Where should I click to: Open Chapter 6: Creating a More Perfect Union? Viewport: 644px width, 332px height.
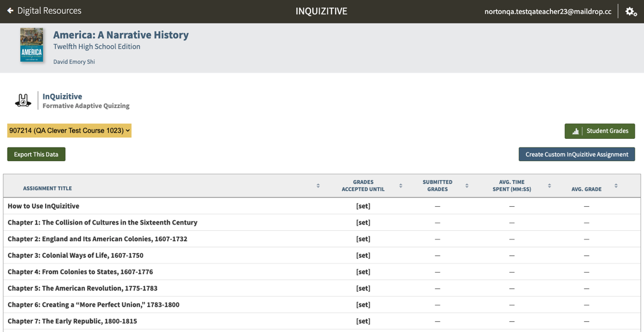click(x=94, y=305)
